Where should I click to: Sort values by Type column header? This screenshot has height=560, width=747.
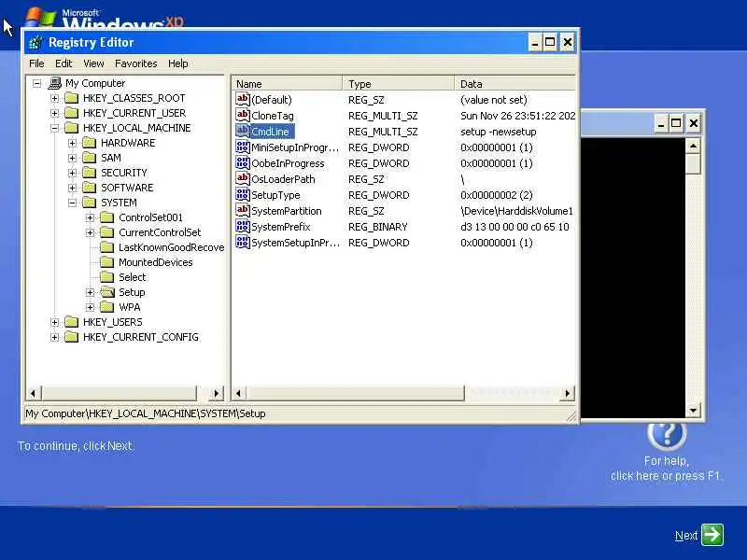click(x=399, y=84)
